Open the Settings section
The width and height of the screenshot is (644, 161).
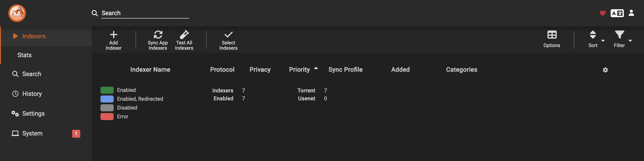[33, 113]
